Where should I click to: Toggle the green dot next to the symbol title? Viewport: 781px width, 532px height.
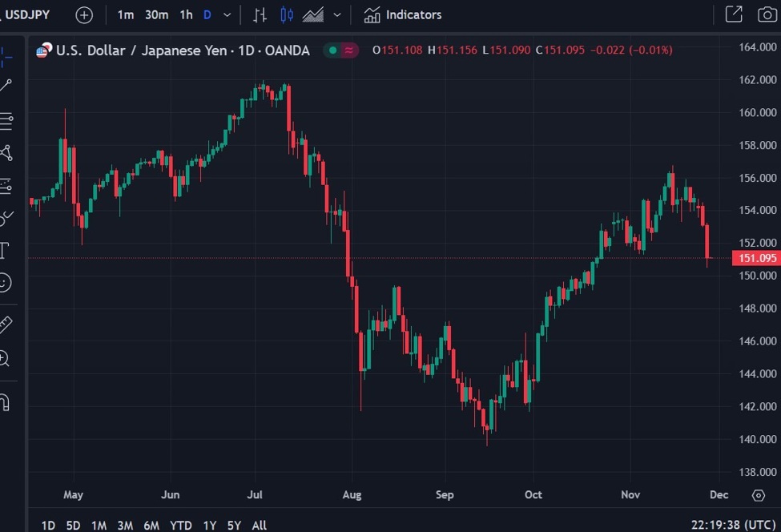coord(332,50)
